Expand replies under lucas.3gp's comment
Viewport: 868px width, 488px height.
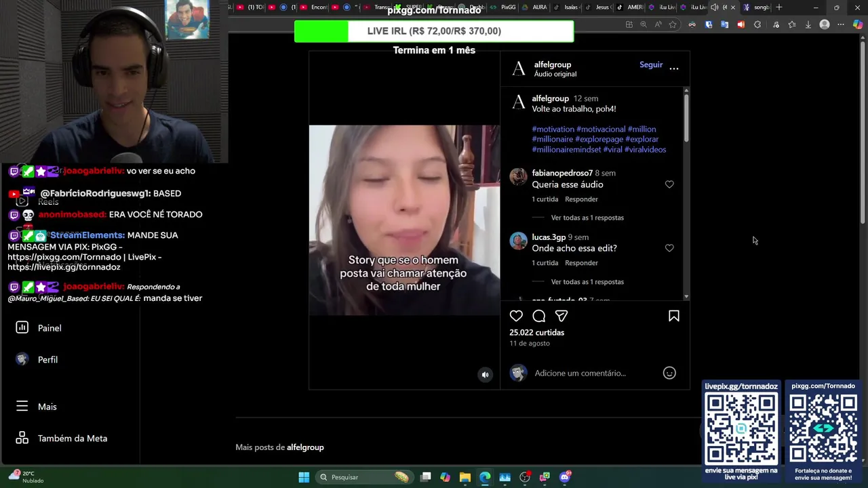click(587, 282)
